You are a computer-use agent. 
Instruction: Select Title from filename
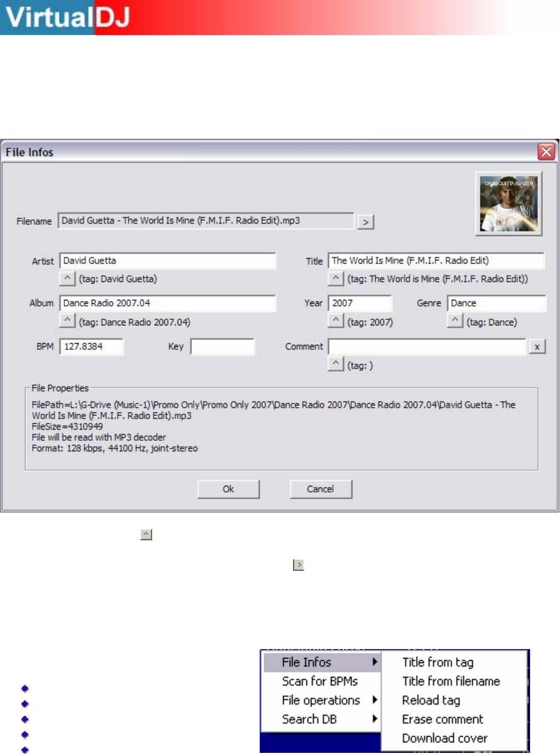pyautogui.click(x=453, y=681)
